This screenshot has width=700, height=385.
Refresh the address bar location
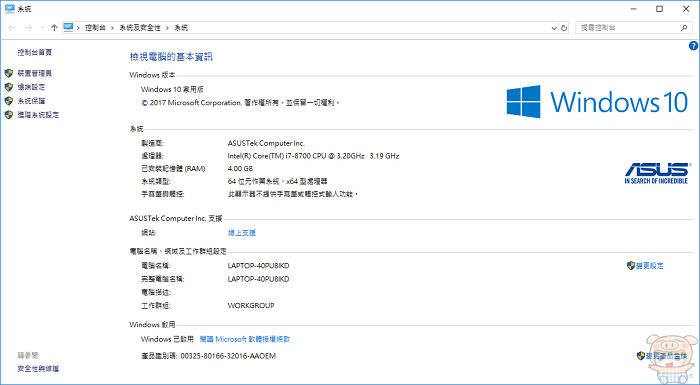564,28
